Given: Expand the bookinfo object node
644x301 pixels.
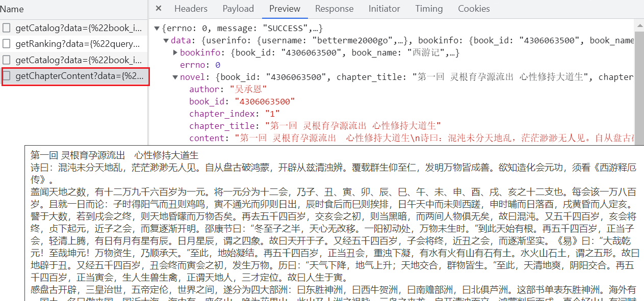Looking at the screenshot, I should point(175,52).
